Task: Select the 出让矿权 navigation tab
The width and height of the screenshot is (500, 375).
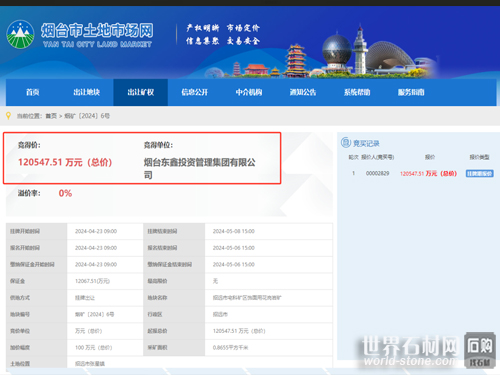Action: 141,92
